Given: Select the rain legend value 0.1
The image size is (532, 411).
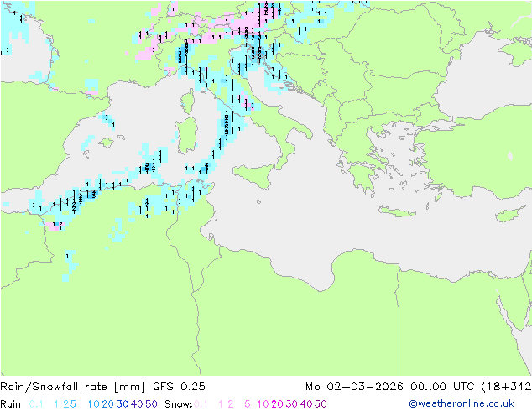Looking at the screenshot, I should (36, 404).
